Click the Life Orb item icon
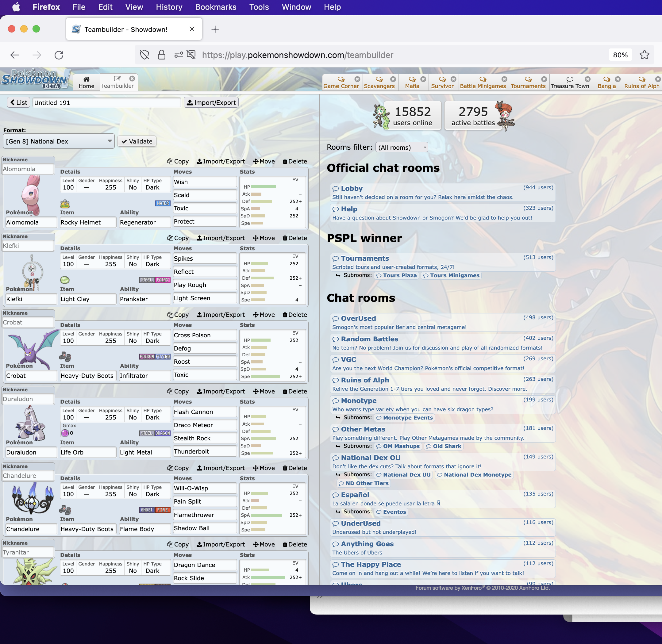 pos(65,433)
